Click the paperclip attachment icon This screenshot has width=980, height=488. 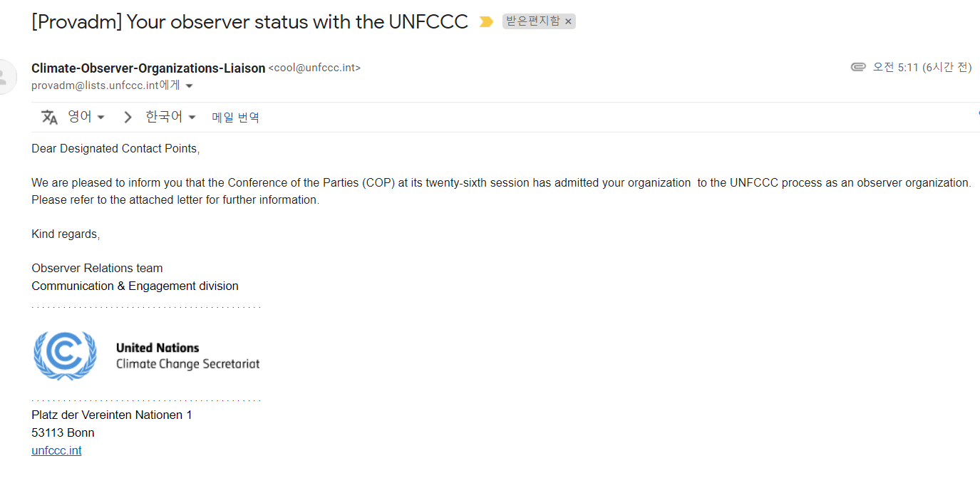pos(858,67)
